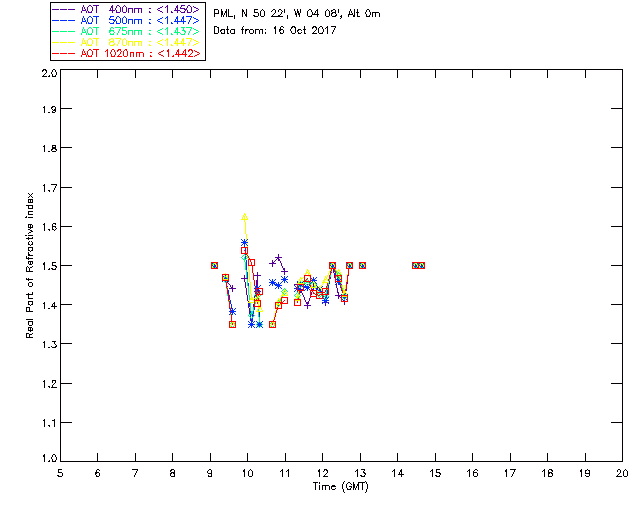640x512 pixels.
Task: Click the PML station location title
Action: 297,14
